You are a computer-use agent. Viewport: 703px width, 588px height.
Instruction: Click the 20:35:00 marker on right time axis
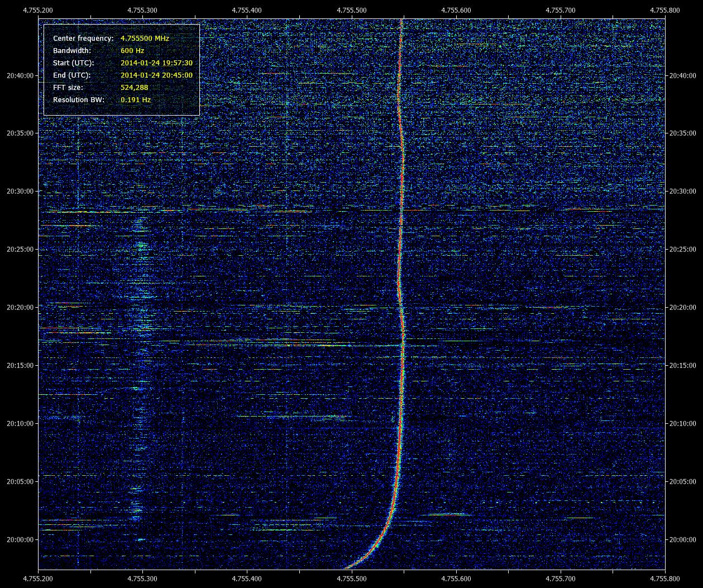click(x=682, y=133)
